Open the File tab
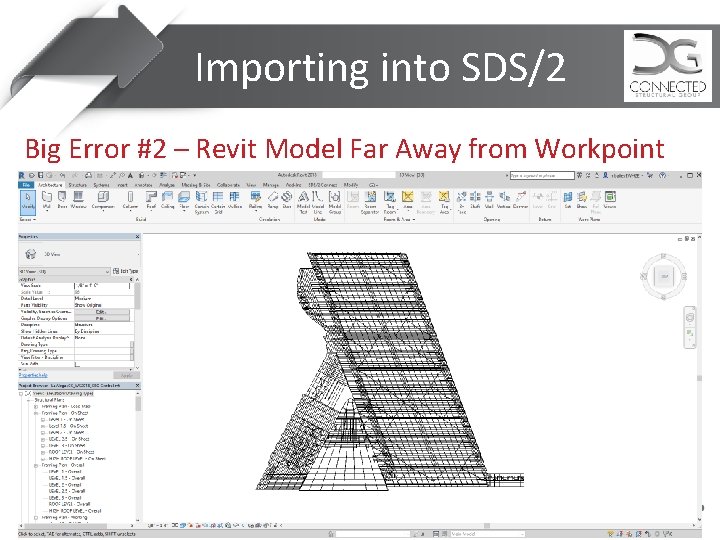 [26, 185]
